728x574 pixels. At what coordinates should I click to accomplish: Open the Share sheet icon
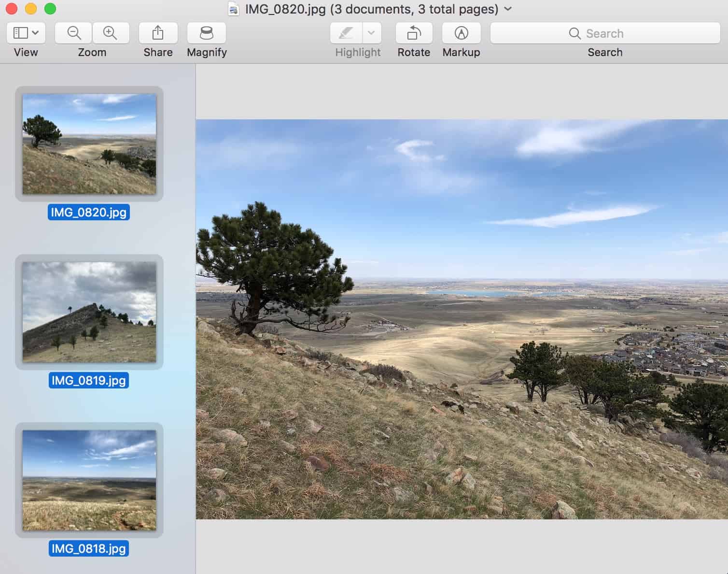pos(158,33)
